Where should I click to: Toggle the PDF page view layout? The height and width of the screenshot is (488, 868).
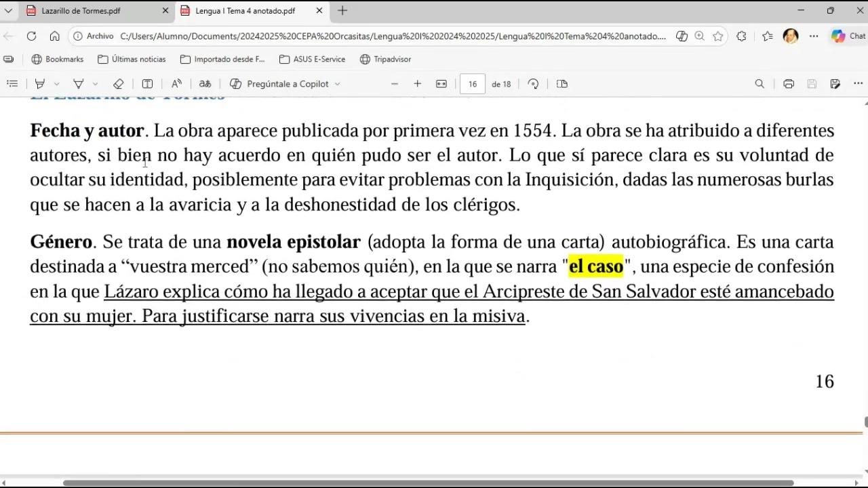(x=562, y=84)
